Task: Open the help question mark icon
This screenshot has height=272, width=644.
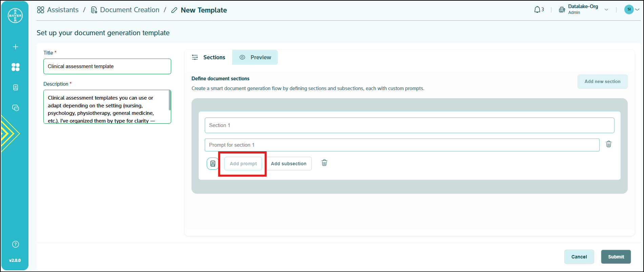Action: click(16, 244)
